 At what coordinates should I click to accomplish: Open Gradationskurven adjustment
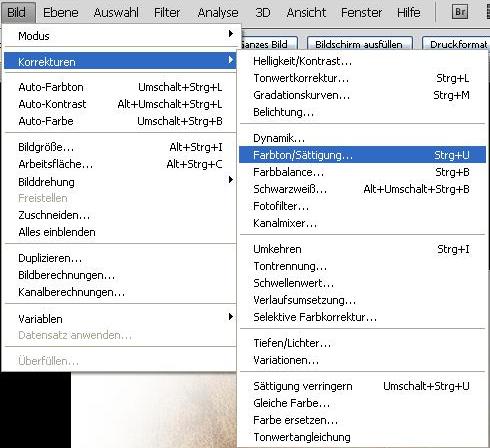coord(362,95)
